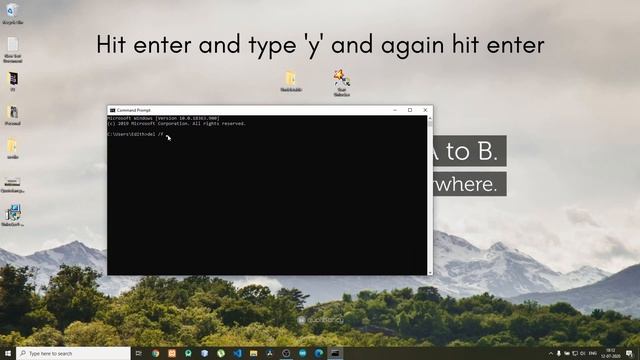Viewport: 640px width, 360px height.
Task: Select the dark black desktop icon below the text document
Action: click(13, 81)
